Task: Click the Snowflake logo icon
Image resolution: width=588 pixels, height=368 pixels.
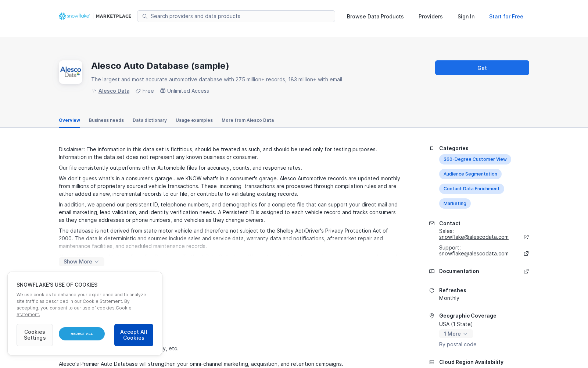Action: tap(62, 16)
